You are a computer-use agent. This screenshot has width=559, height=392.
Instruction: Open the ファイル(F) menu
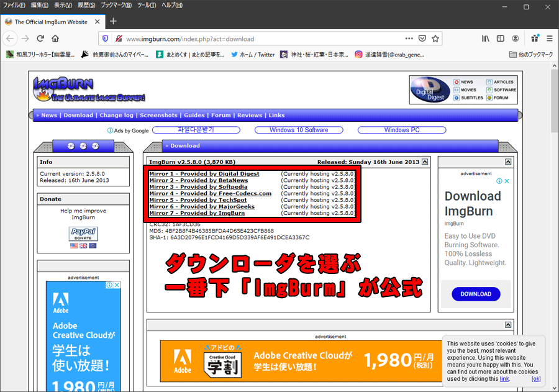[14, 5]
